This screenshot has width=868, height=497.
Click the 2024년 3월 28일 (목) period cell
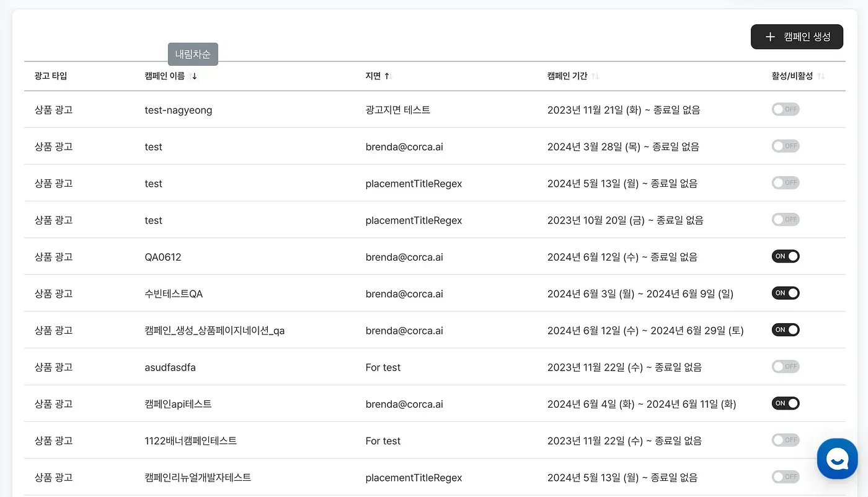(x=623, y=147)
